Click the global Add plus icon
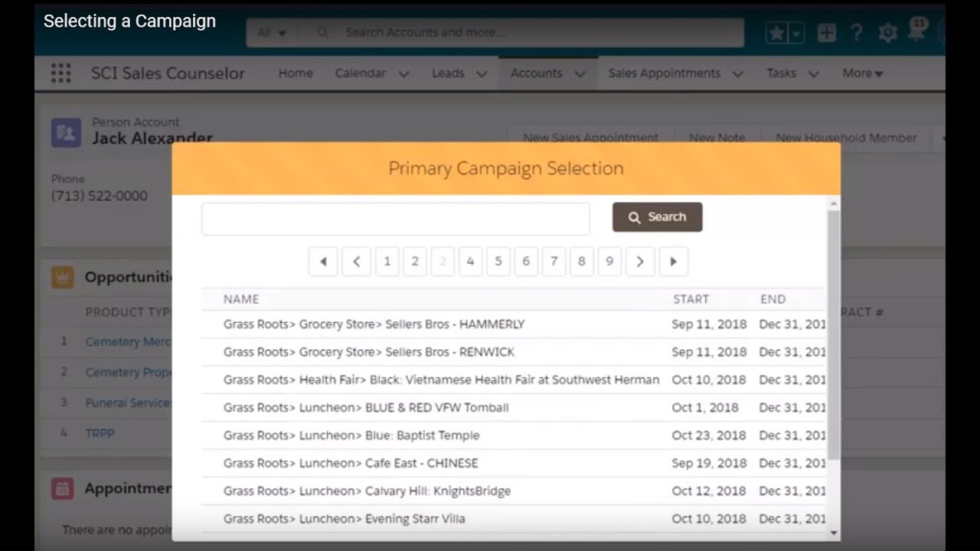 pos(826,33)
